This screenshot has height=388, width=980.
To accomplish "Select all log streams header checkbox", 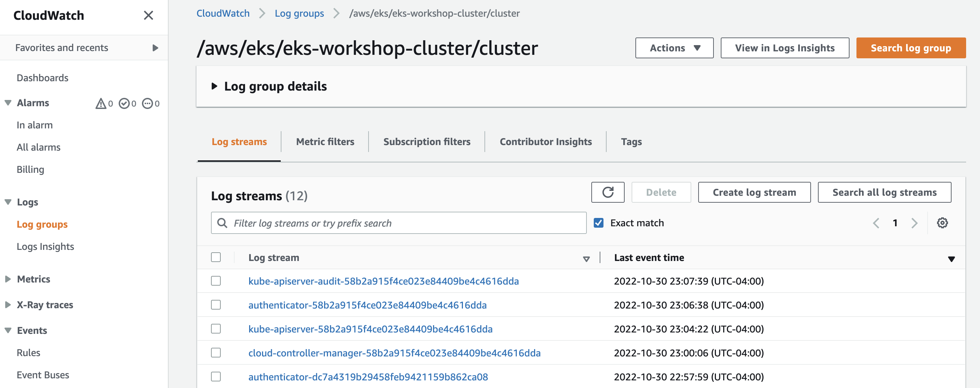I will [x=216, y=258].
